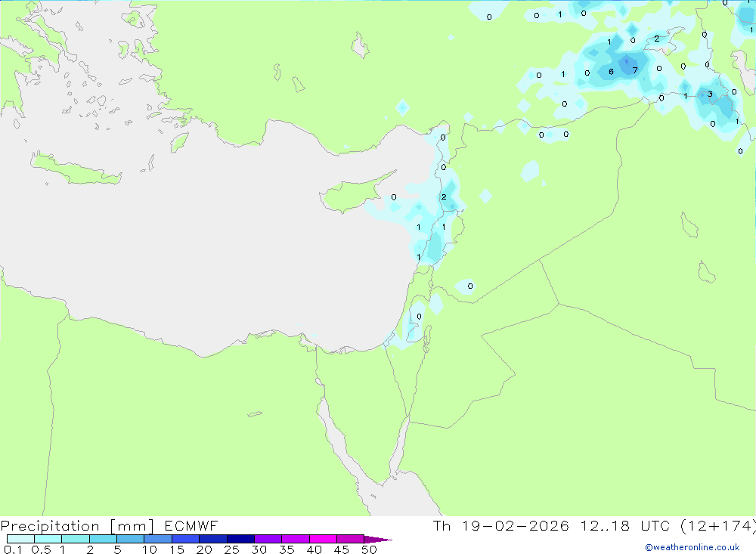756x554 pixels.
Task: Select the 15–20 mm legend color swatch
Action: point(185,539)
